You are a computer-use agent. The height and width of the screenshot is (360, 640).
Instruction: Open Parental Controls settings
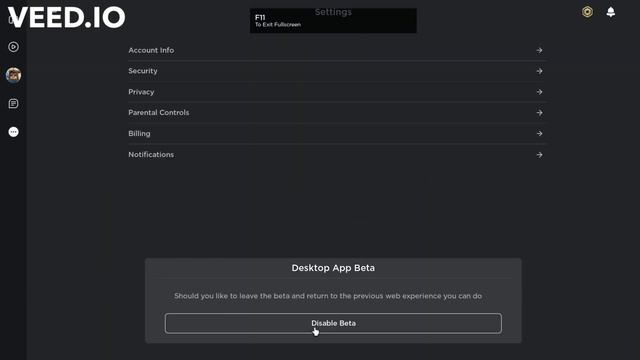337,113
